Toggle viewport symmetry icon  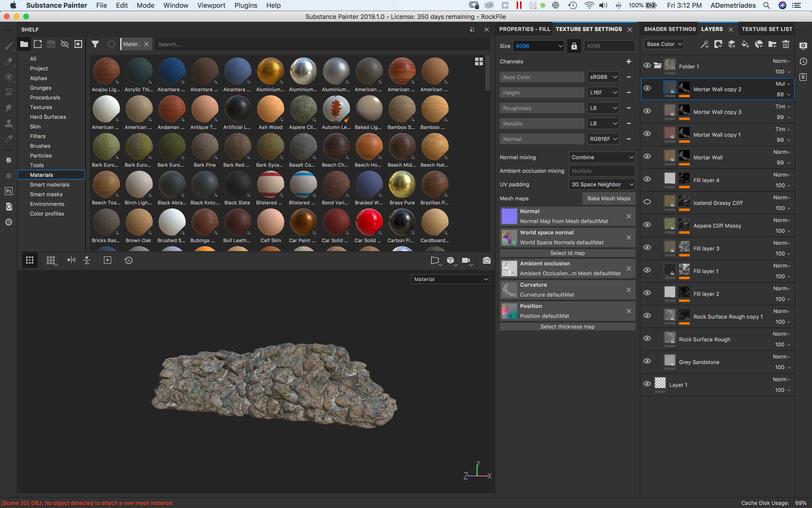coord(72,260)
